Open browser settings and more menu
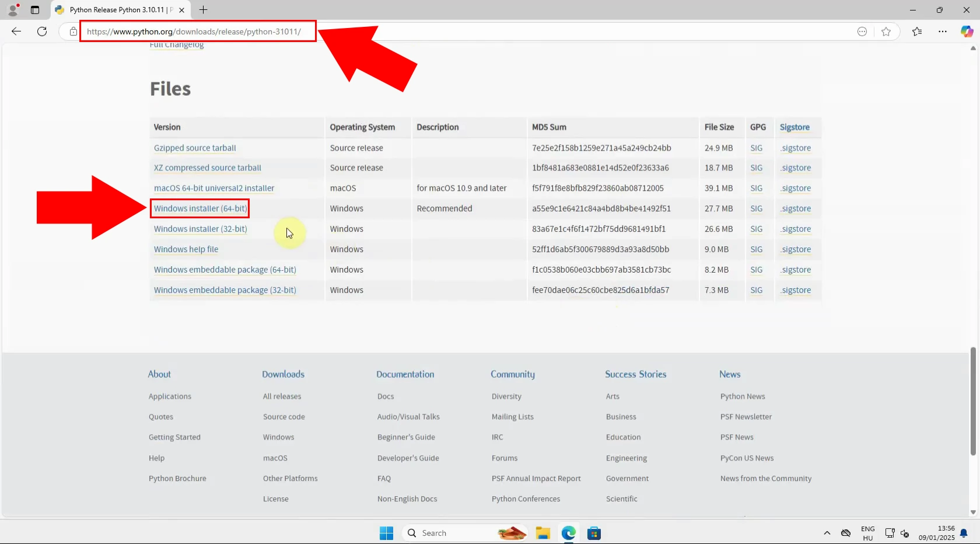980x544 pixels. pyautogui.click(x=943, y=32)
